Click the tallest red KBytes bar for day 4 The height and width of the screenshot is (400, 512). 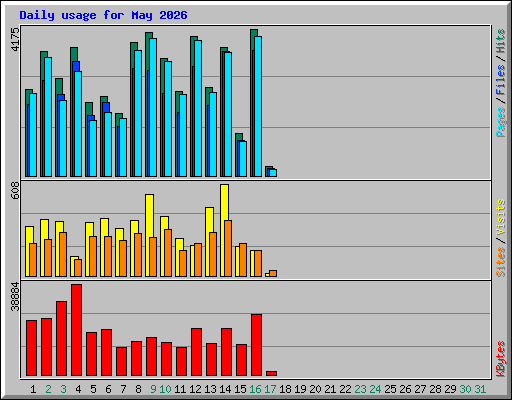coord(76,330)
